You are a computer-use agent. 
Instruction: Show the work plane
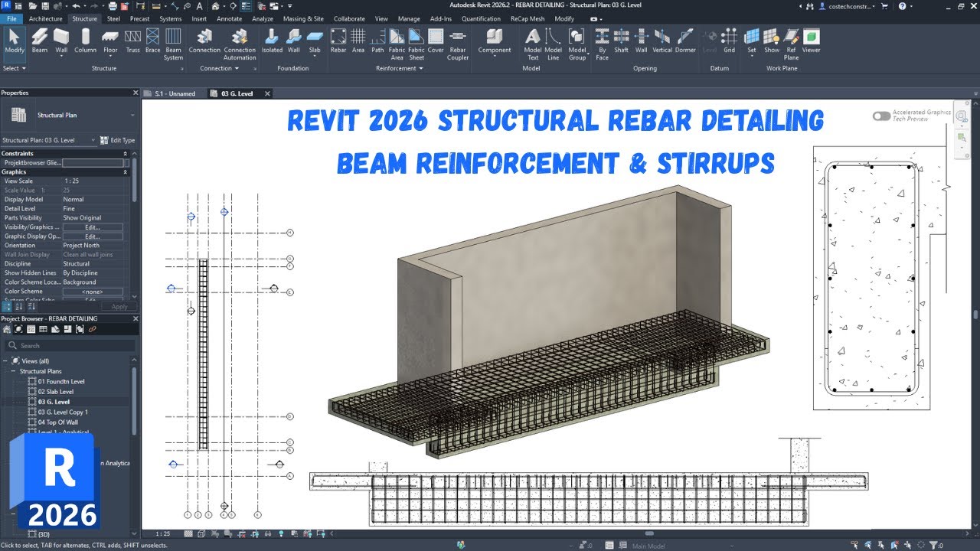(x=772, y=41)
